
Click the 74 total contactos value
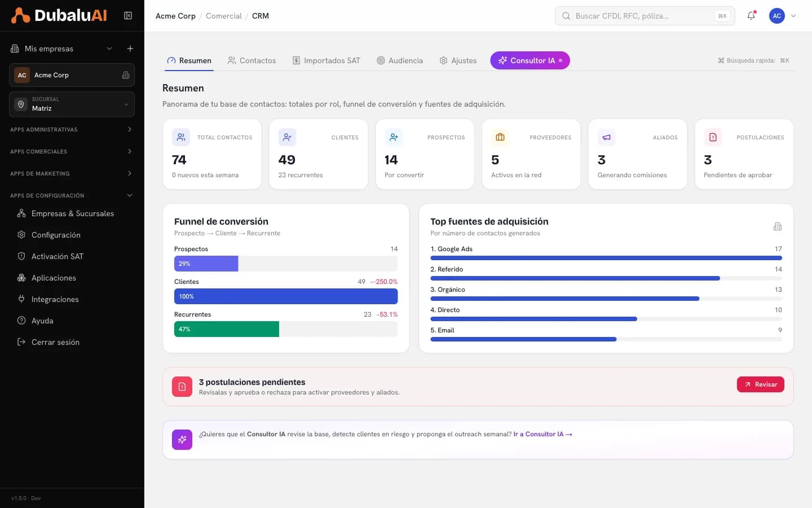[179, 160]
